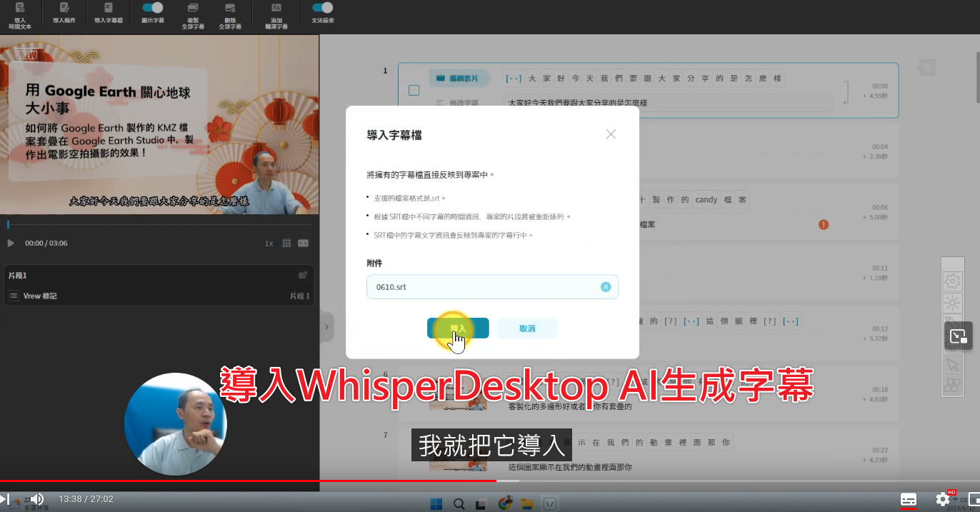Toggle the 顯示字幕 switch

click(153, 8)
